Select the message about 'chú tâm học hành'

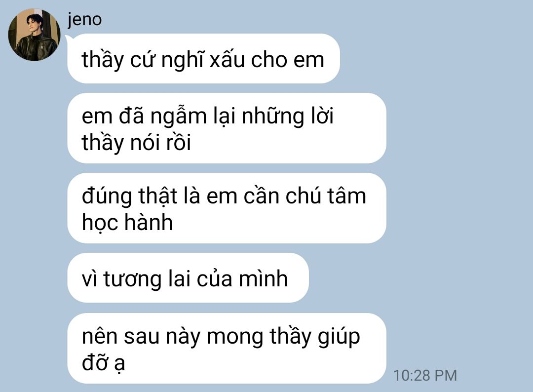pyautogui.click(x=227, y=208)
